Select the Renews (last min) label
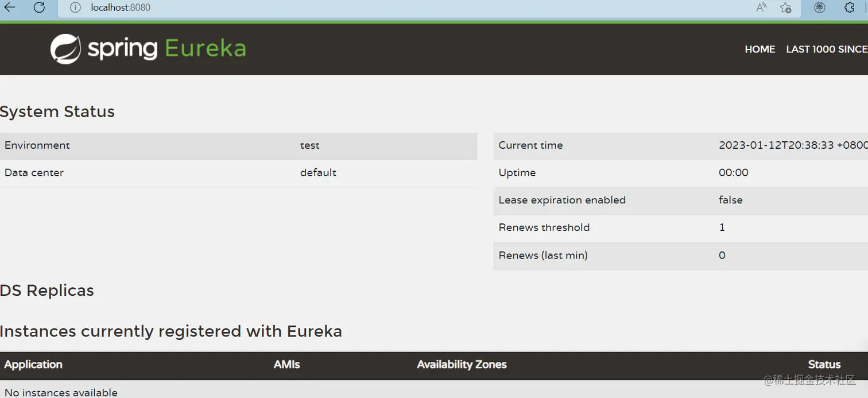The width and height of the screenshot is (868, 398). click(543, 255)
